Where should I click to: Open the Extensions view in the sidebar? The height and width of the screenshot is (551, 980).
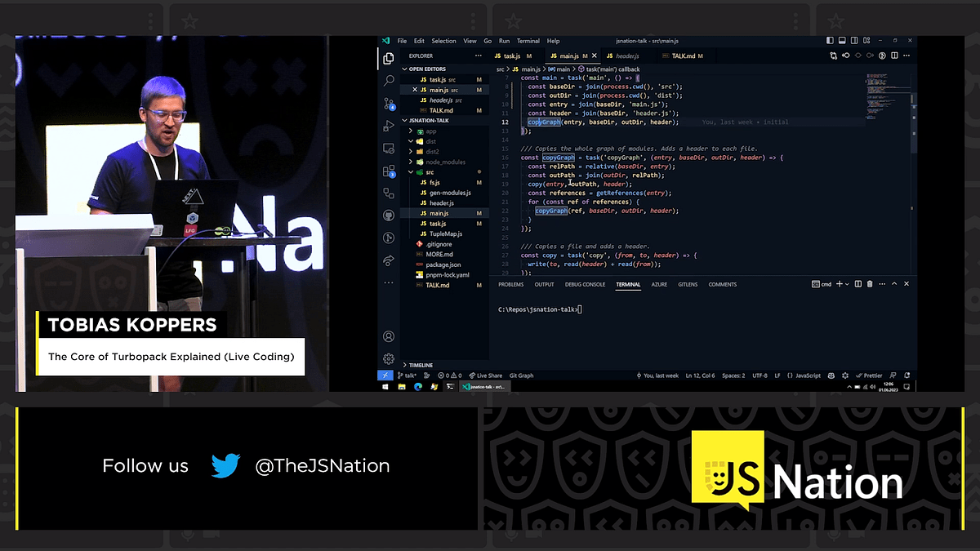[389, 171]
